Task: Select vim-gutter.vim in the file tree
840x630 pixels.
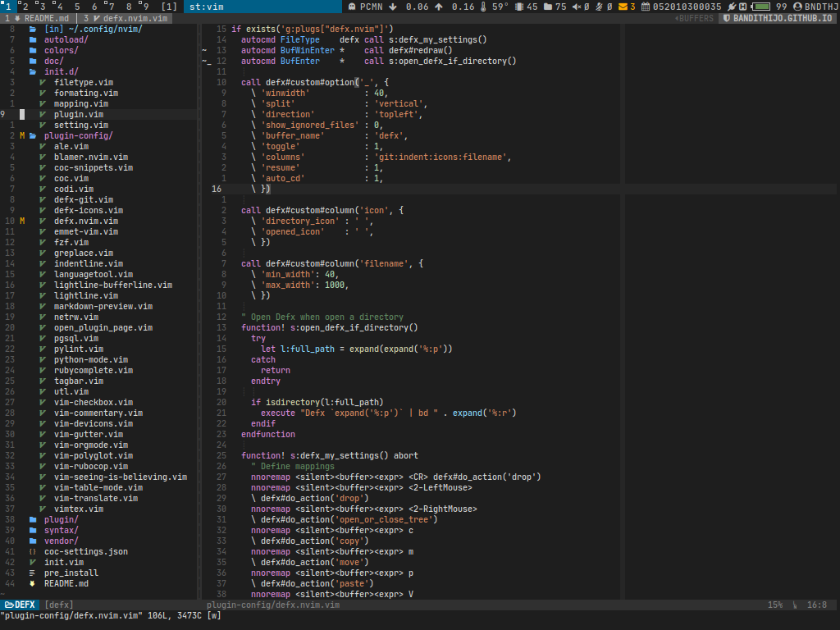Action: [89, 435]
